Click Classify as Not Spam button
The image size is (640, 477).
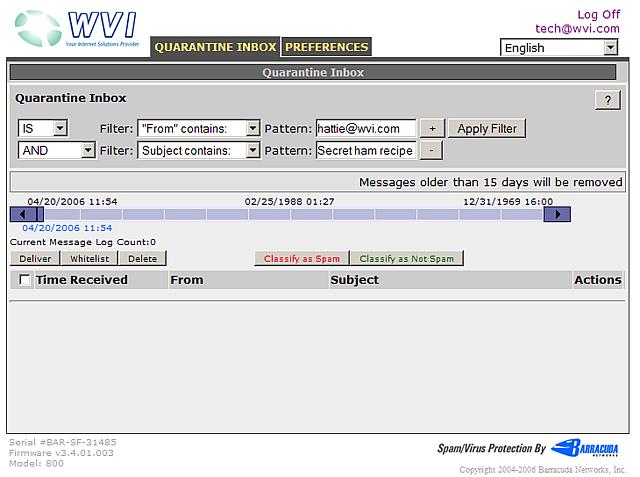(407, 259)
